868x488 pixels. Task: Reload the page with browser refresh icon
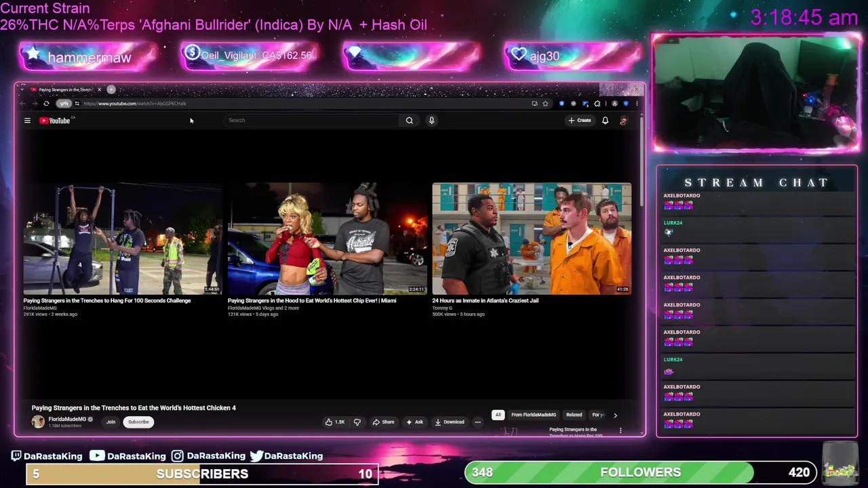46,104
